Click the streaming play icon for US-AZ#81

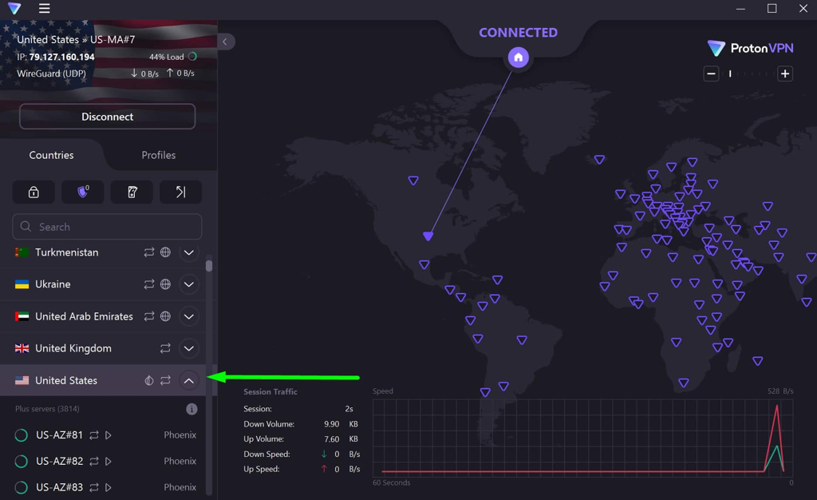(x=109, y=436)
